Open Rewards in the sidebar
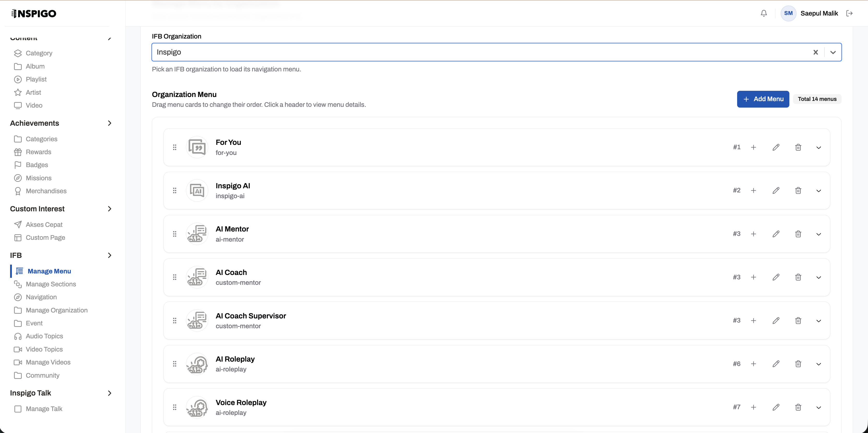 (32, 152)
